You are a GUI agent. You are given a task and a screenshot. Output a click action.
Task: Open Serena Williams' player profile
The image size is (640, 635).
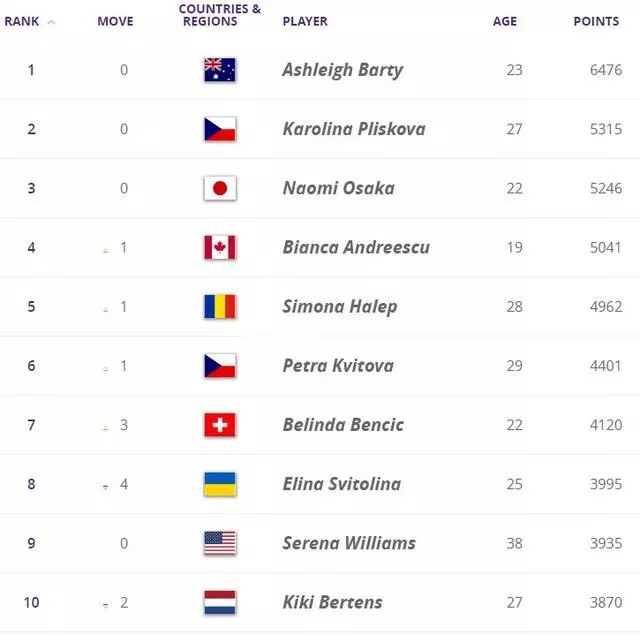pyautogui.click(x=349, y=543)
